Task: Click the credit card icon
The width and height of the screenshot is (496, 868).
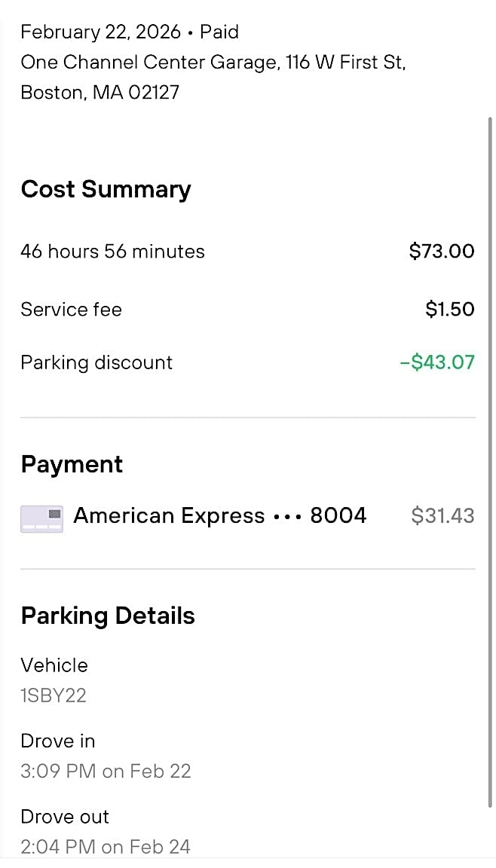Action: coord(42,518)
